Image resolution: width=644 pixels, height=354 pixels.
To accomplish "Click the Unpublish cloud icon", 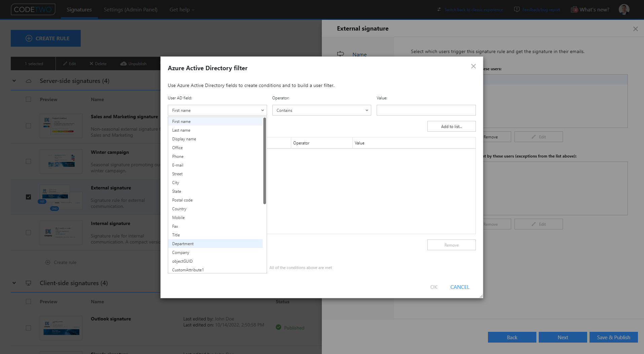I will pyautogui.click(x=123, y=63).
